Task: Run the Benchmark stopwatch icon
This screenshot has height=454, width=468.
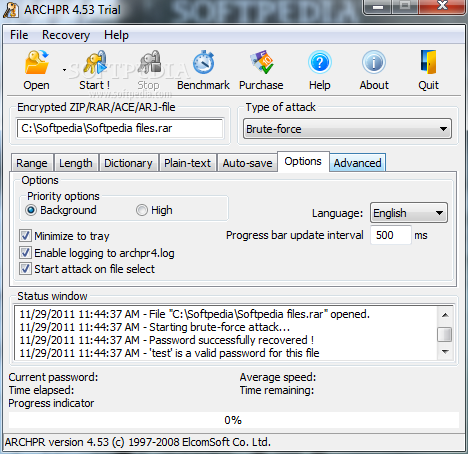Action: click(203, 62)
